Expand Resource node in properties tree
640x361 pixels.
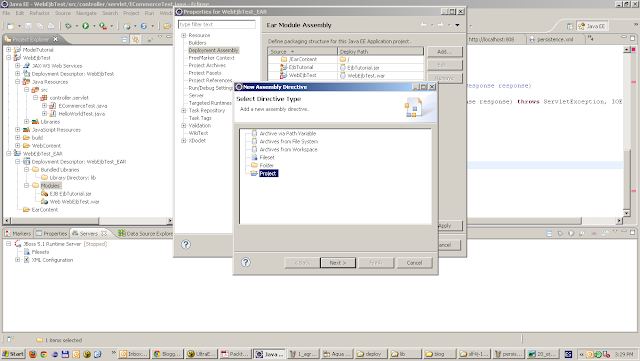coord(184,36)
